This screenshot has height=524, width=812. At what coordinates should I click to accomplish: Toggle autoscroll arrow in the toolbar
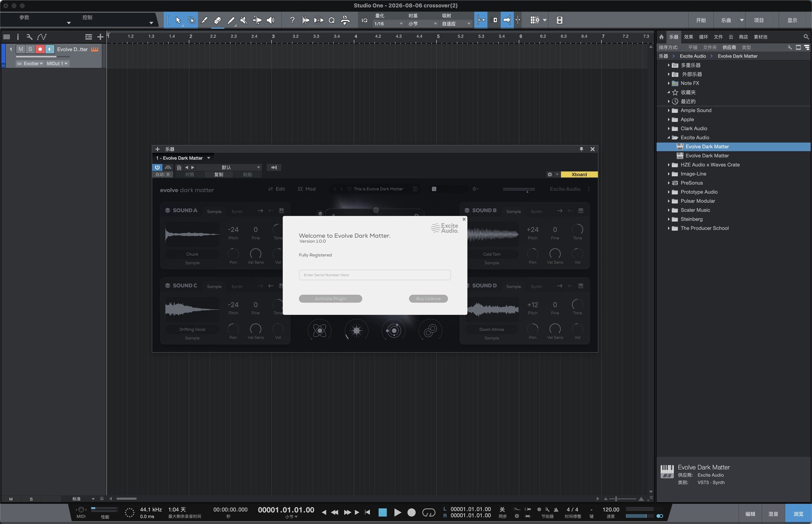[507, 20]
